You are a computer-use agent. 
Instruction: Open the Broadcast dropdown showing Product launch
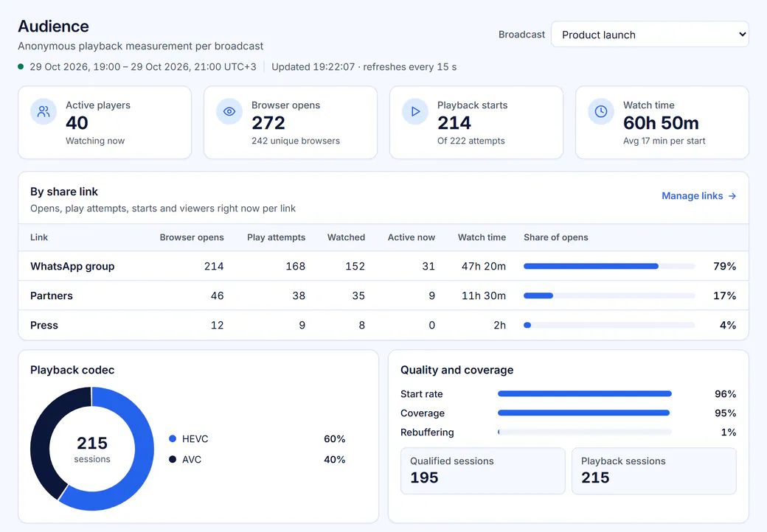650,34
